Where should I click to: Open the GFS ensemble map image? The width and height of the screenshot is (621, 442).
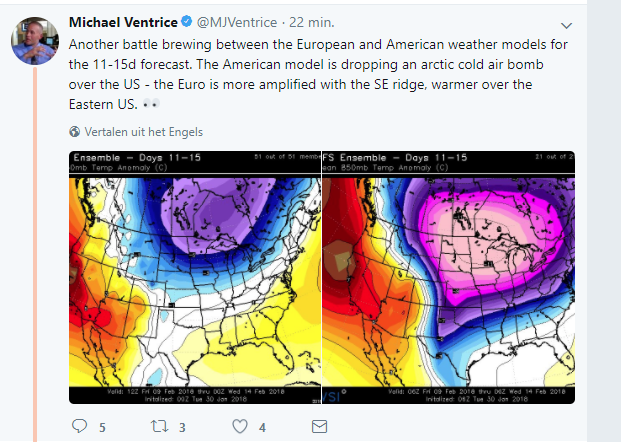[x=448, y=277]
